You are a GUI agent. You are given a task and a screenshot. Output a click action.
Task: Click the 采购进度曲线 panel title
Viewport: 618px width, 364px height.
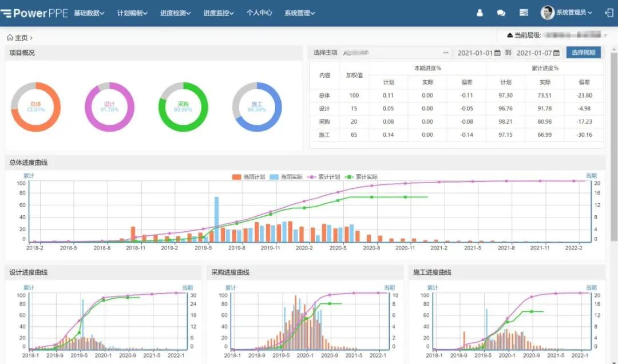[230, 272]
